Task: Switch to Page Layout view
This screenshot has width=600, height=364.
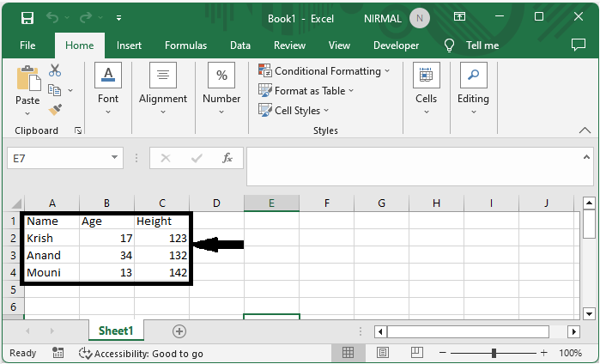Action: click(385, 353)
